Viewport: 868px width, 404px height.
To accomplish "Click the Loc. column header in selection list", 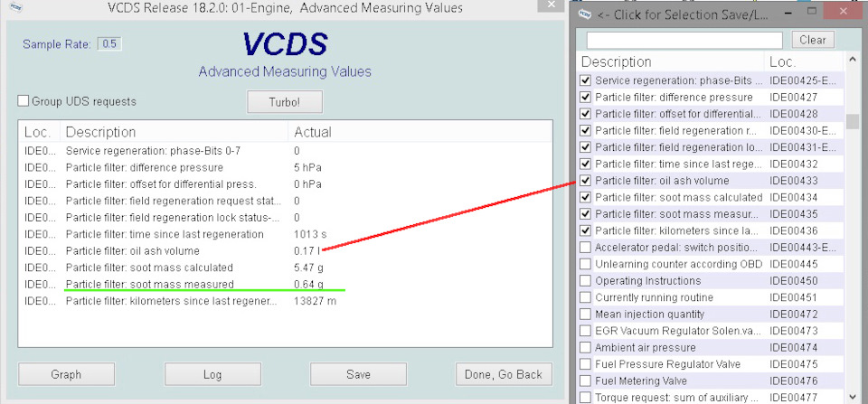I will click(804, 61).
